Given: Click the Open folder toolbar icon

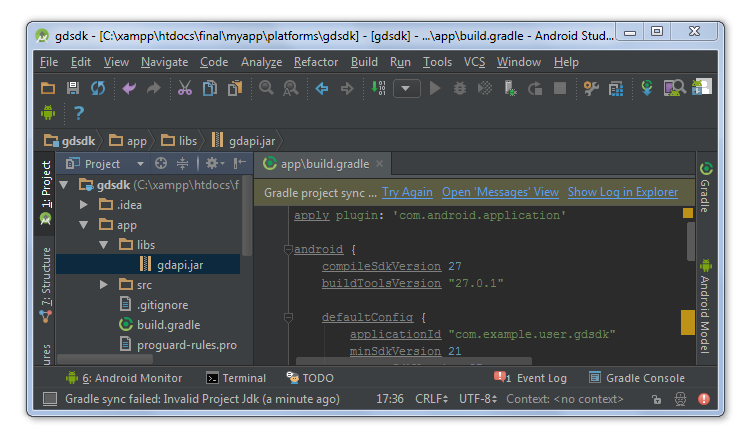Looking at the screenshot, I should [x=48, y=88].
